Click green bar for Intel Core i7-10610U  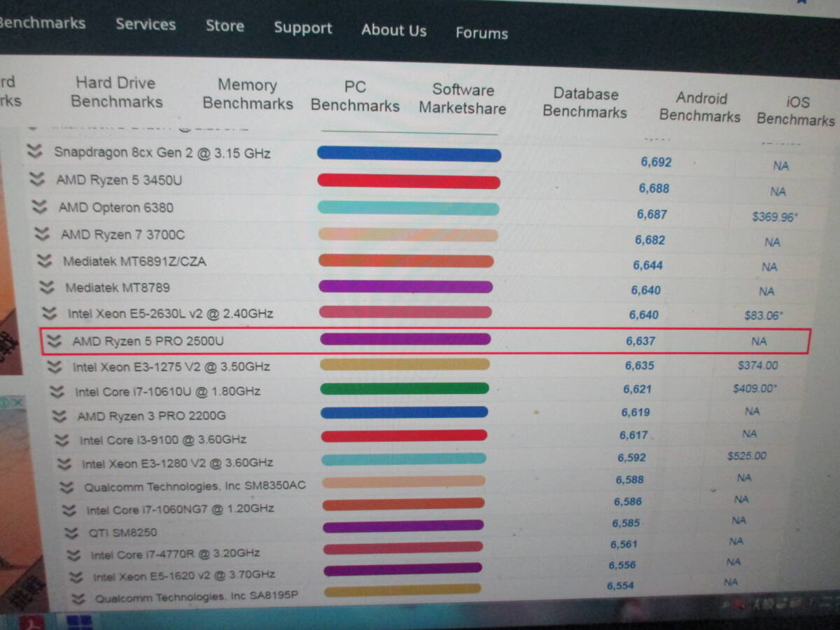pyautogui.click(x=405, y=388)
